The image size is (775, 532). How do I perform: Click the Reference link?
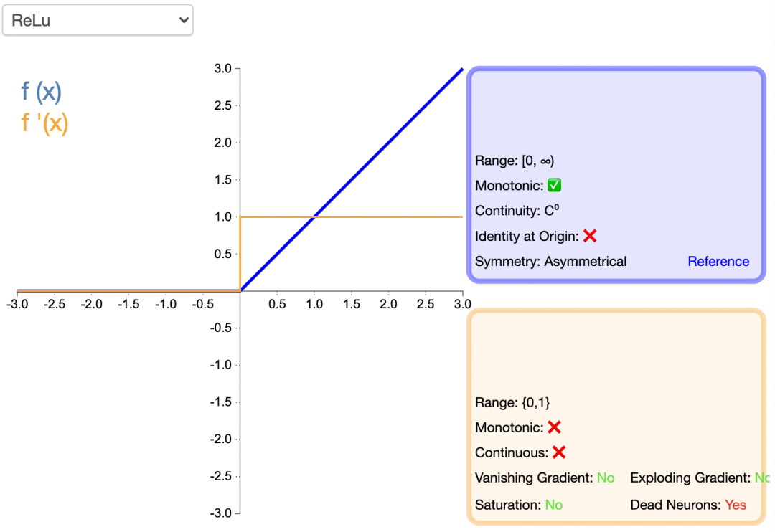pyautogui.click(x=718, y=262)
